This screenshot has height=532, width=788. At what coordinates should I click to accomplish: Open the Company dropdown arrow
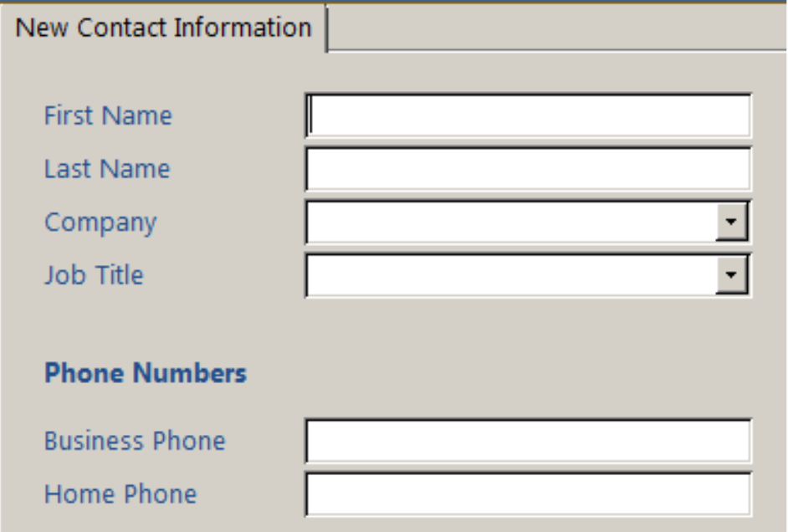pos(731,223)
